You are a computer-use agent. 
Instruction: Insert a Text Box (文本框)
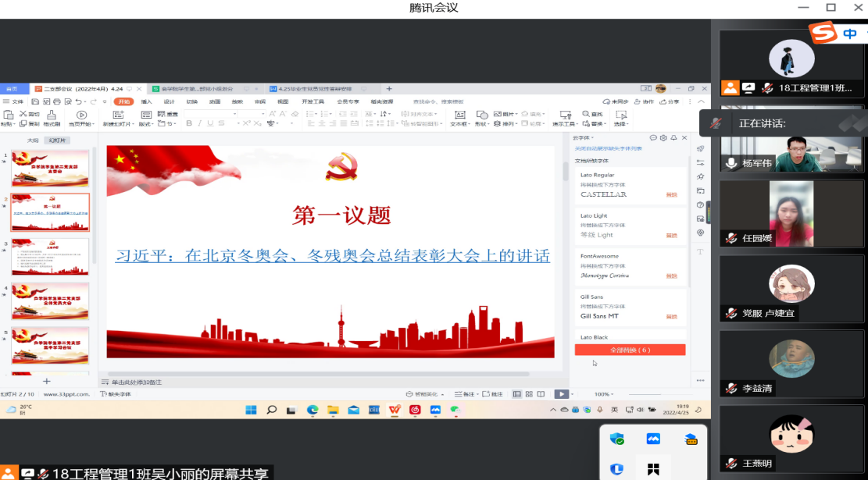click(459, 115)
